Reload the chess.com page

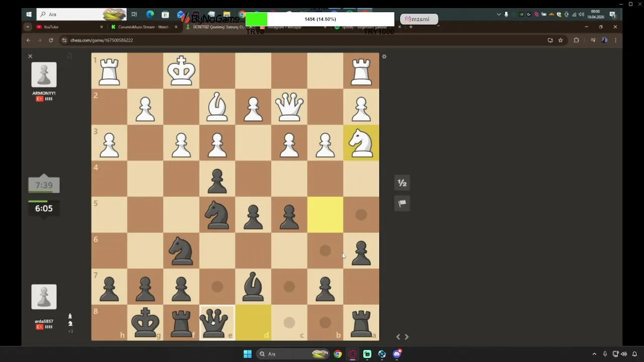click(51, 40)
